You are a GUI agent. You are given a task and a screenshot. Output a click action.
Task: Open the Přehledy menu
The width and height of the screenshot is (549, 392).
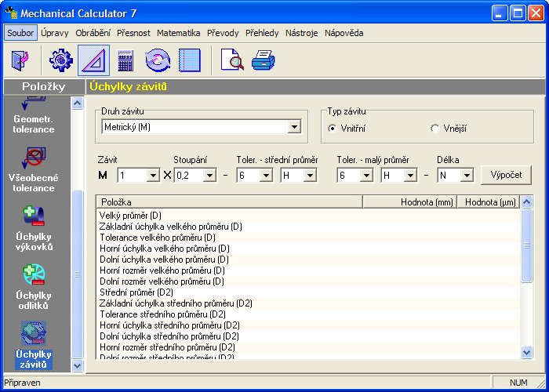[262, 33]
